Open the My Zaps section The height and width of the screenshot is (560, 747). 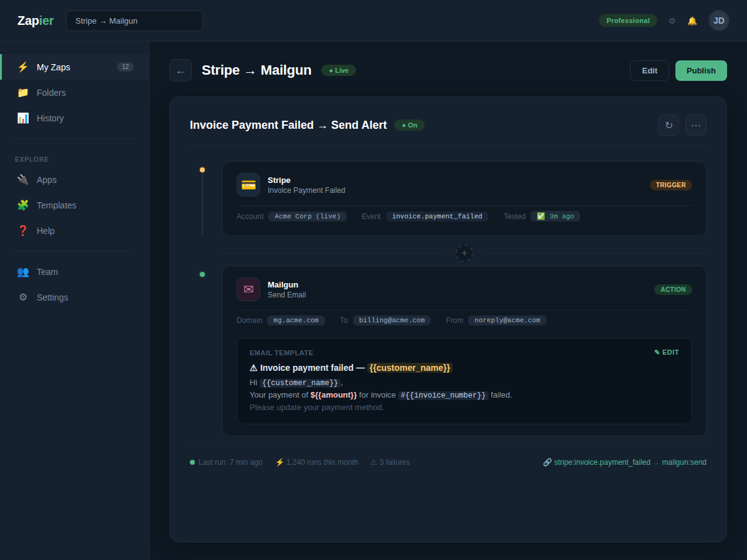tap(75, 67)
